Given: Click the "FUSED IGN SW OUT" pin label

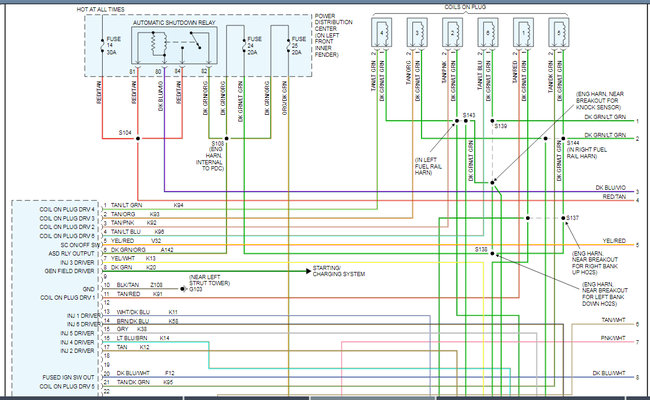Looking at the screenshot, I should [68, 378].
